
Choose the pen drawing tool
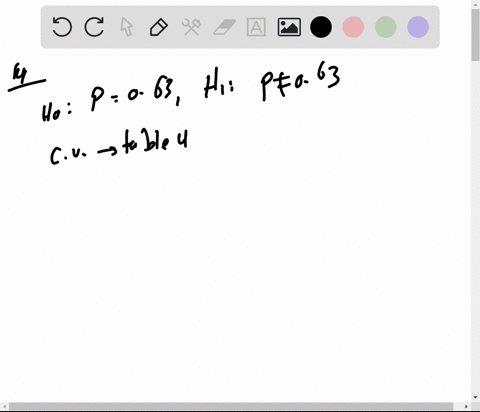159,27
